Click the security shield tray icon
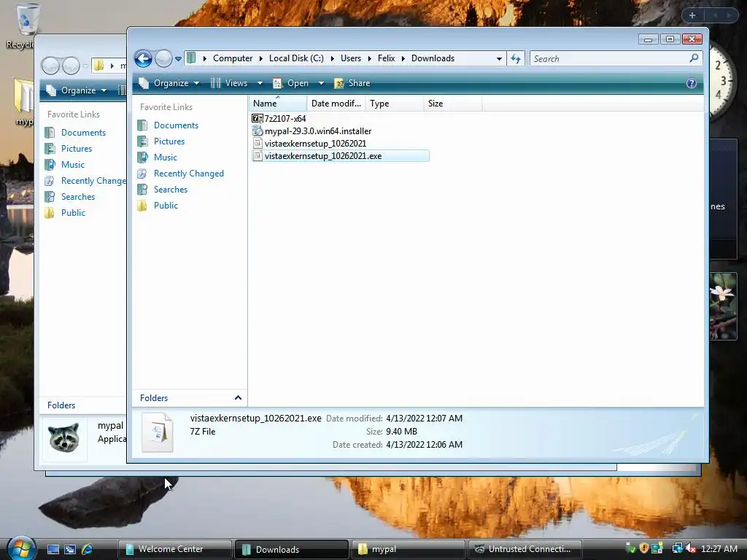This screenshot has width=747, height=560. point(644,548)
